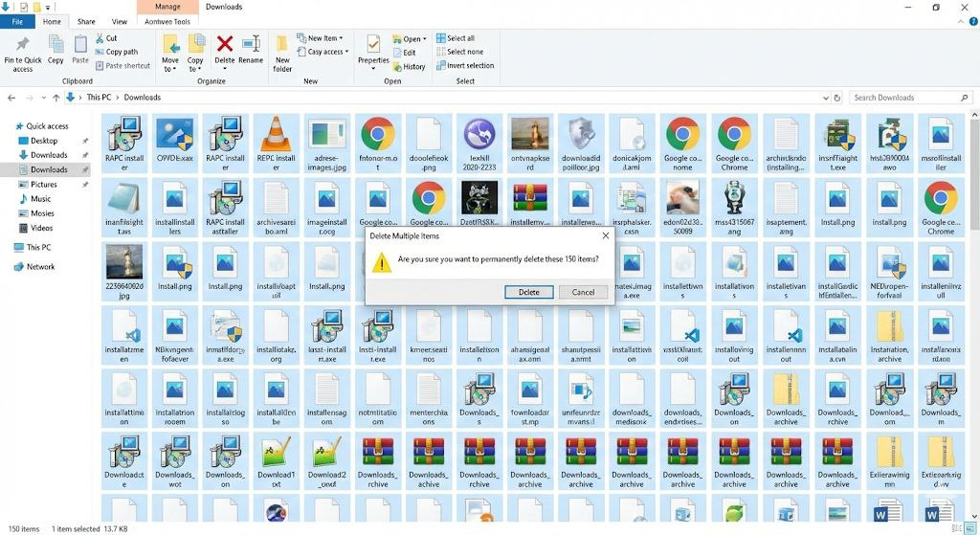Select Quick access in navigation pane
The image size is (980, 535).
(41, 125)
